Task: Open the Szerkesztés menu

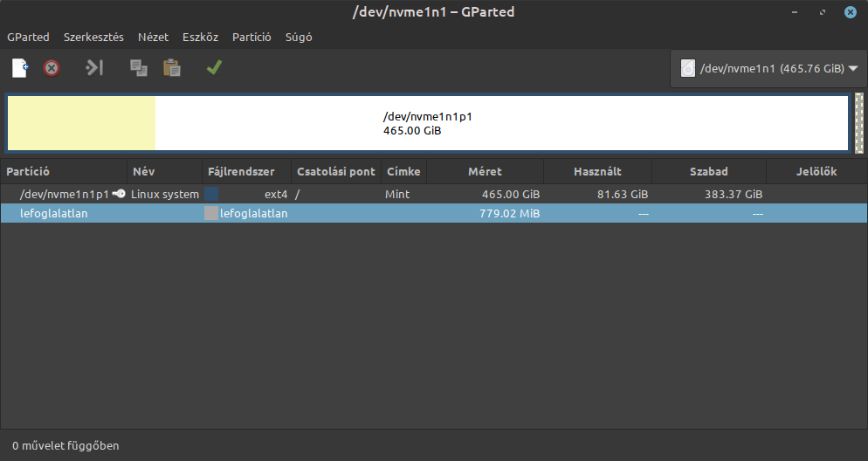Action: [93, 37]
